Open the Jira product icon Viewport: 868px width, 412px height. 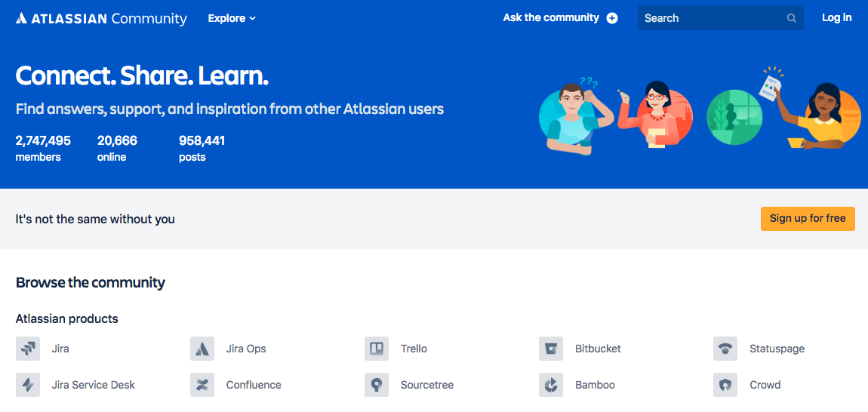28,349
